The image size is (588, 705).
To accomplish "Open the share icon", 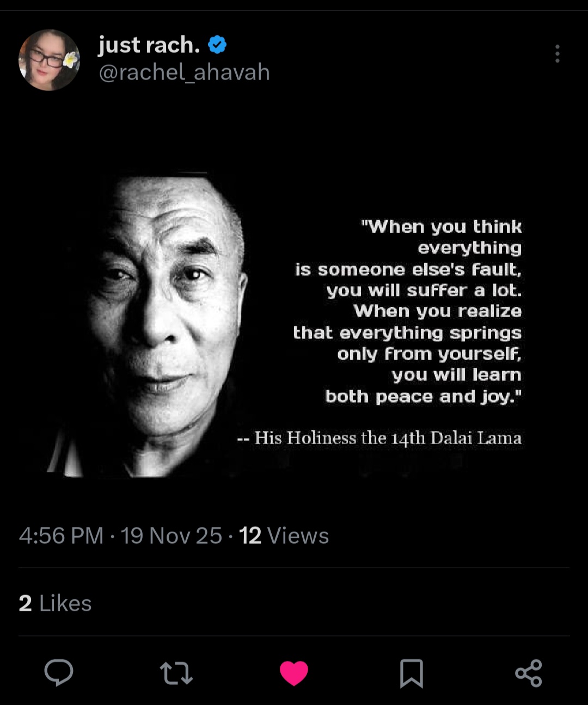I will 529,673.
